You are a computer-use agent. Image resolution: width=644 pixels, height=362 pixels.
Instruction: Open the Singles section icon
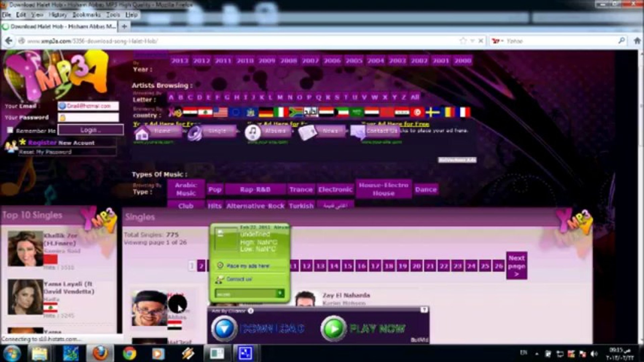point(195,133)
